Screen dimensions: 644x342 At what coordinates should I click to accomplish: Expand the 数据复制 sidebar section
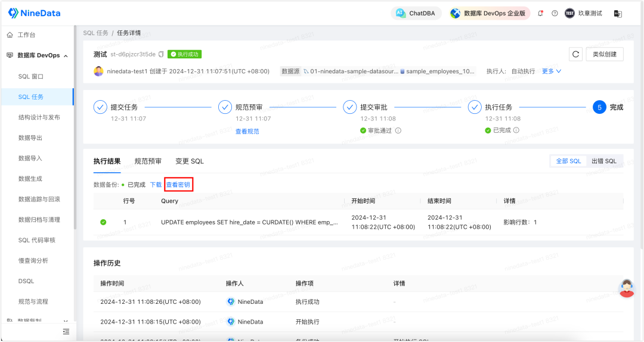click(x=66, y=321)
